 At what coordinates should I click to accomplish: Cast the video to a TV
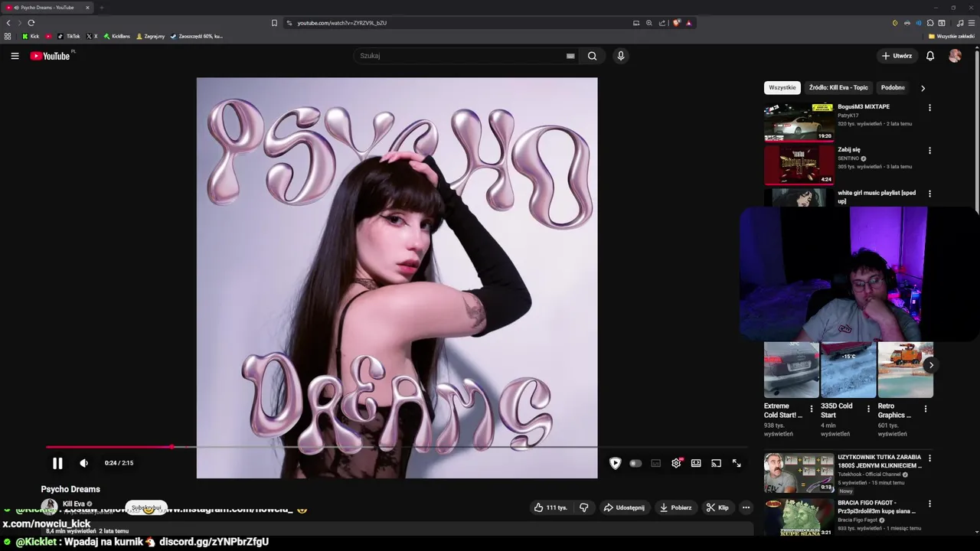[716, 463]
